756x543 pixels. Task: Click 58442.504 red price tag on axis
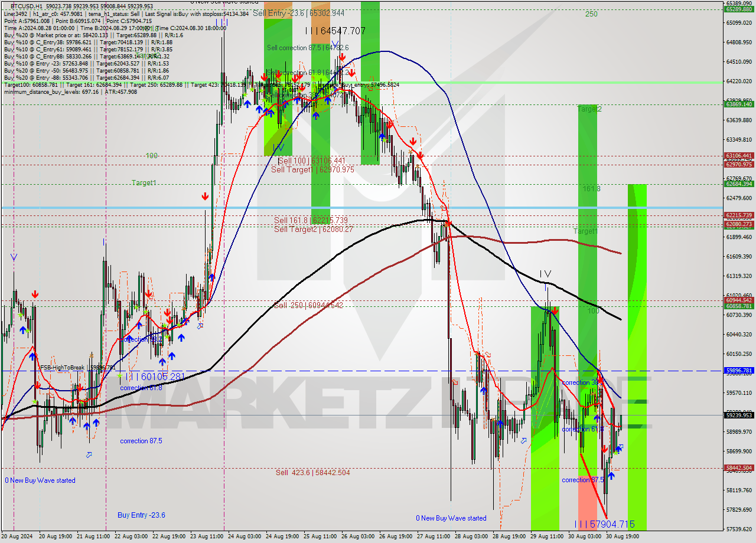pyautogui.click(x=739, y=468)
